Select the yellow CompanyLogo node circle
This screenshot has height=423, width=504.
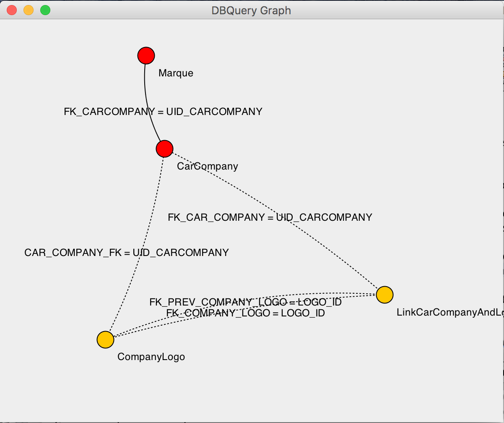coord(105,339)
